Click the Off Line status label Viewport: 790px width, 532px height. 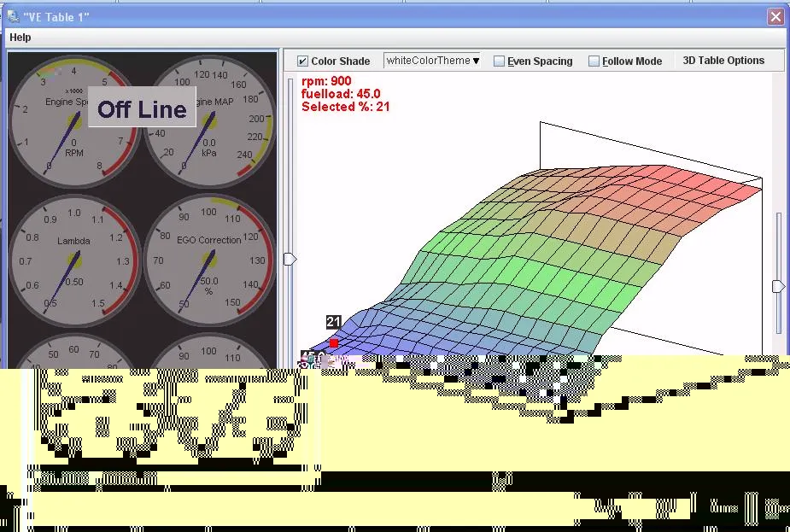coord(142,108)
